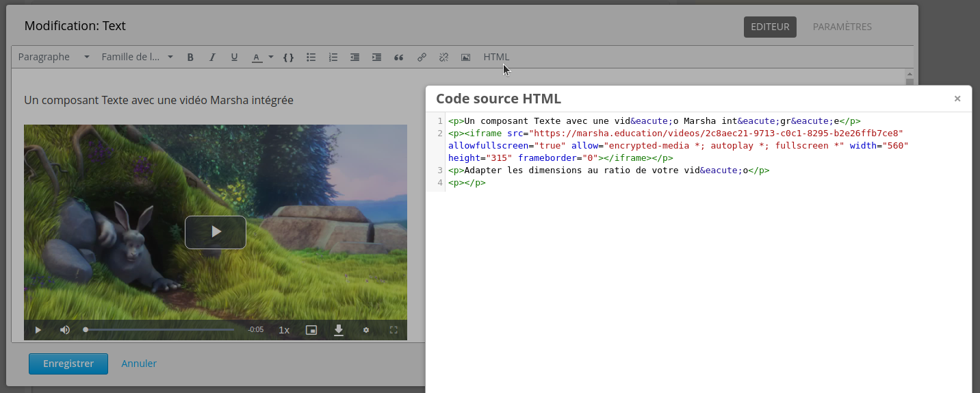Enable picture-in-picture mode
This screenshot has height=393, width=980.
tap(311, 330)
